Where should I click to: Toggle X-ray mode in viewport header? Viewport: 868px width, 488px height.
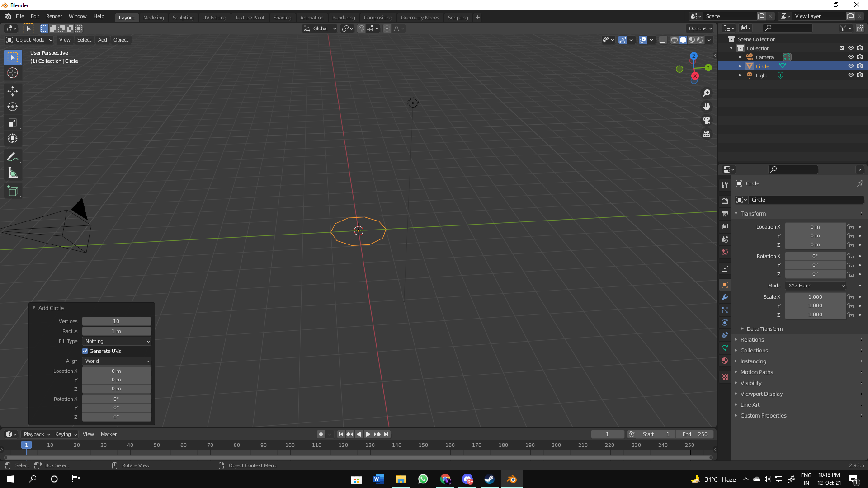coord(663,40)
